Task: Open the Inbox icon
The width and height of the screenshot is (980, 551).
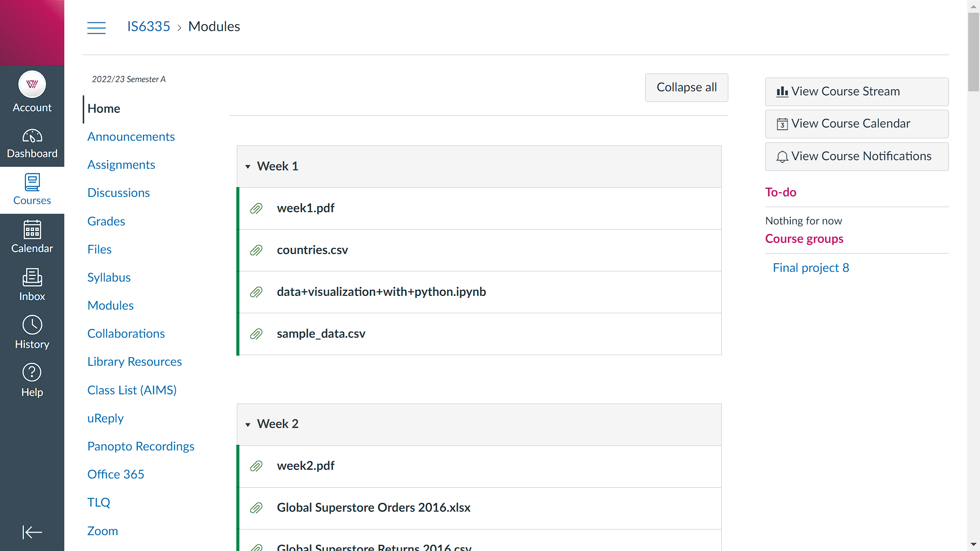Action: pyautogui.click(x=32, y=285)
